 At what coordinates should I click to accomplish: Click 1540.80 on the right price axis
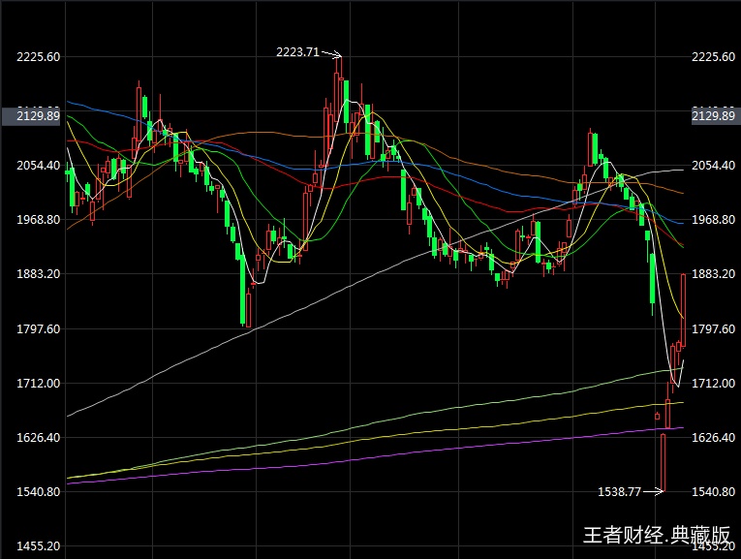point(714,492)
